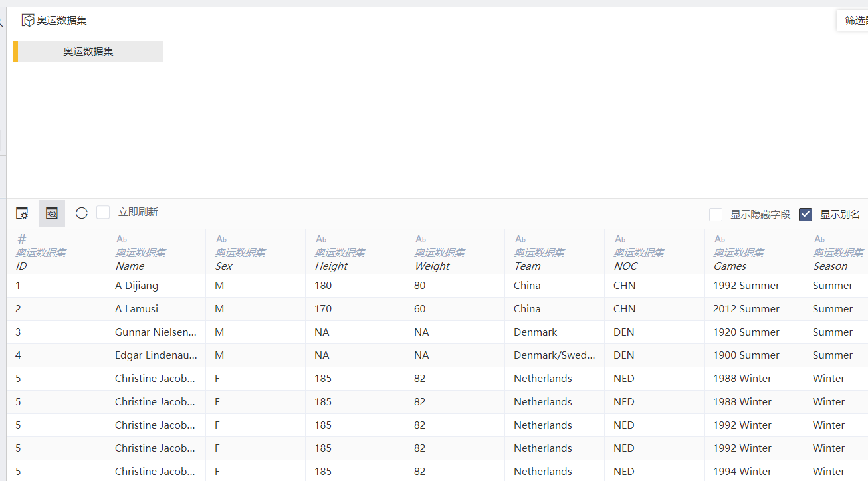Click the Ab type icon above Name
This screenshot has width=868, height=481.
pyautogui.click(x=122, y=239)
